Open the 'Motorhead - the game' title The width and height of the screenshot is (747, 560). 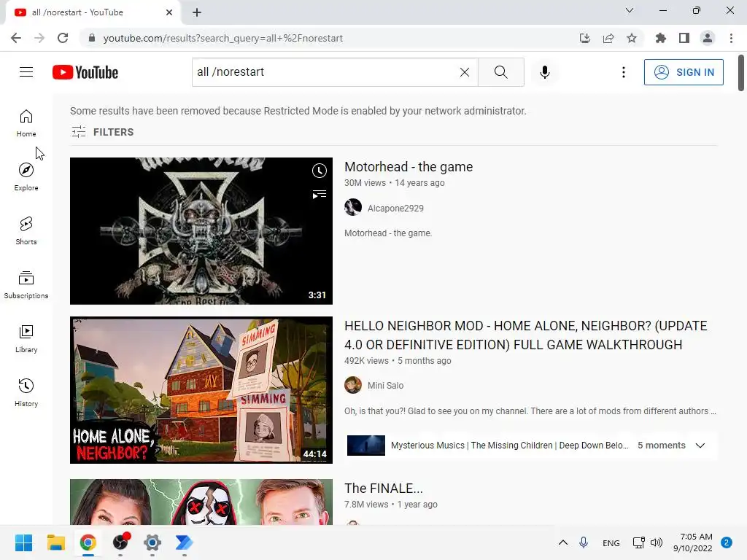(409, 167)
